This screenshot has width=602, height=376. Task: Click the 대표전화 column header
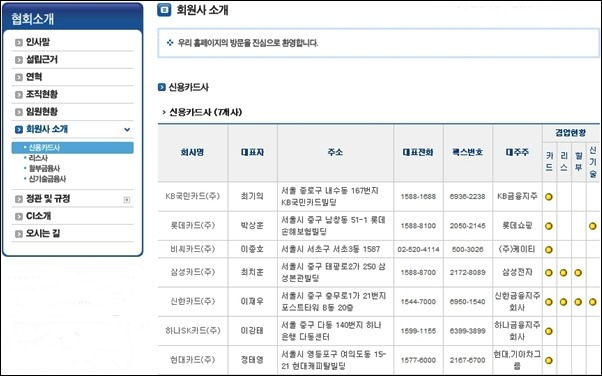pyautogui.click(x=418, y=152)
